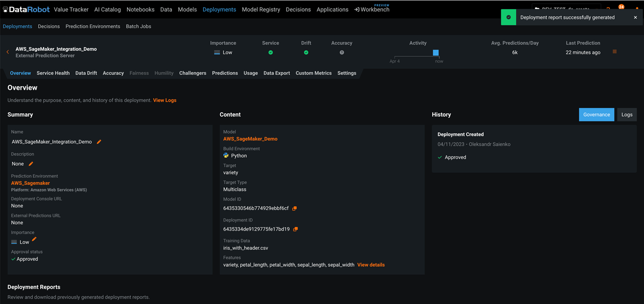This screenshot has height=304, width=644.
Task: Switch history view to Logs
Action: [626, 115]
